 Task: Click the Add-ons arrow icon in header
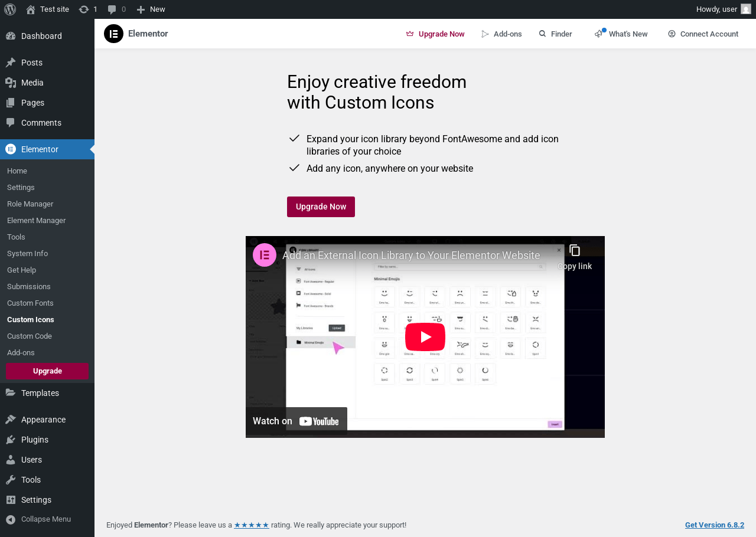pyautogui.click(x=485, y=34)
